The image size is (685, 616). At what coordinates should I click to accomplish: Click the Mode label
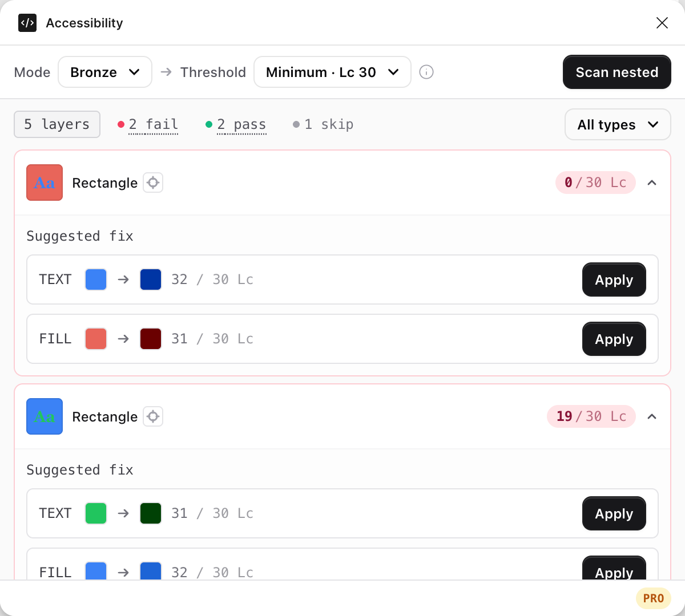point(32,72)
